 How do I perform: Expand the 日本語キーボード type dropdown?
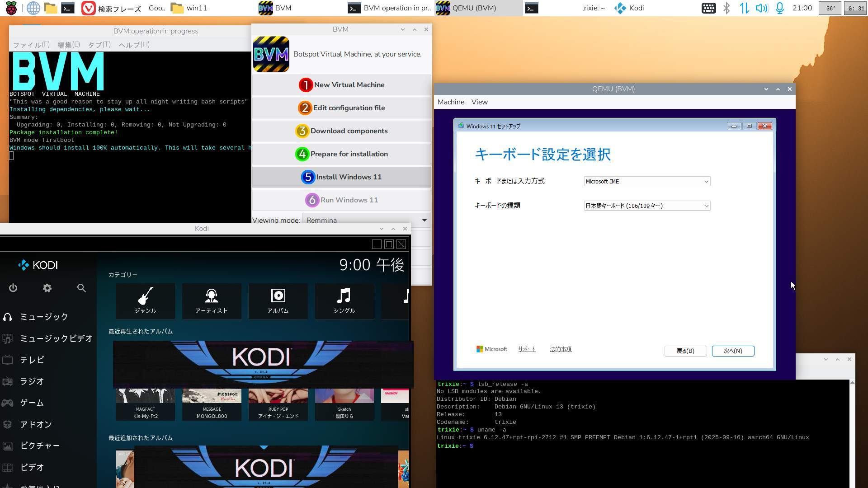647,206
